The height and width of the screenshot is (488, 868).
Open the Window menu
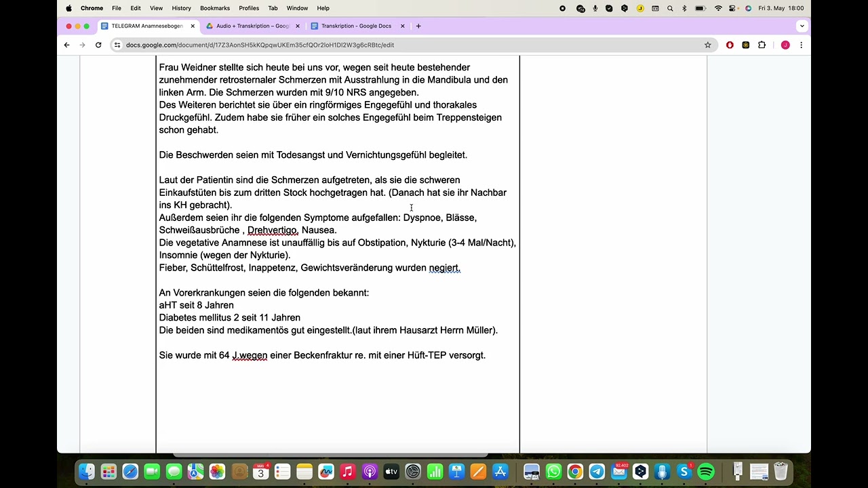(x=297, y=8)
